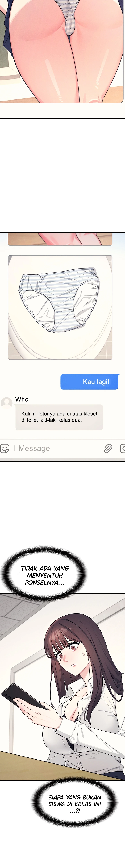125x868 pixels.
Task: Select the blue "Kau lagi!" sent bubble
Action: tap(89, 382)
